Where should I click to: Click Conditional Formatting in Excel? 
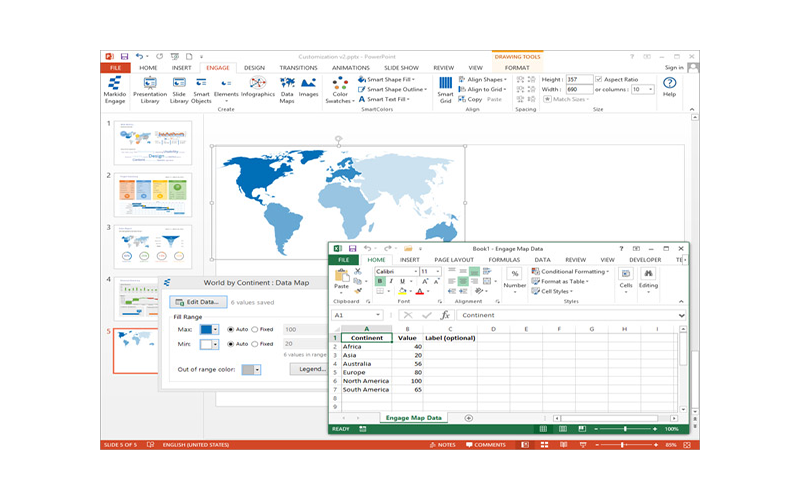pyautogui.click(x=570, y=271)
